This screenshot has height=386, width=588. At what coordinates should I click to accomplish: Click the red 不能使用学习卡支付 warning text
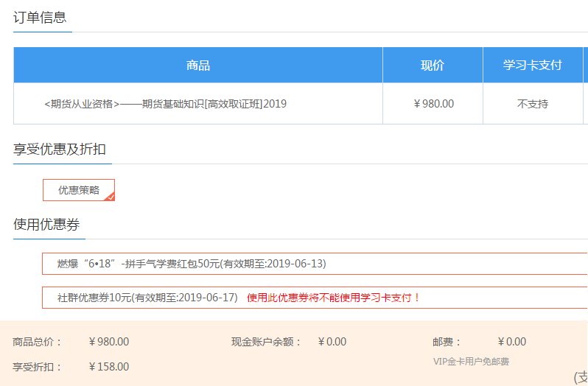[334, 298]
